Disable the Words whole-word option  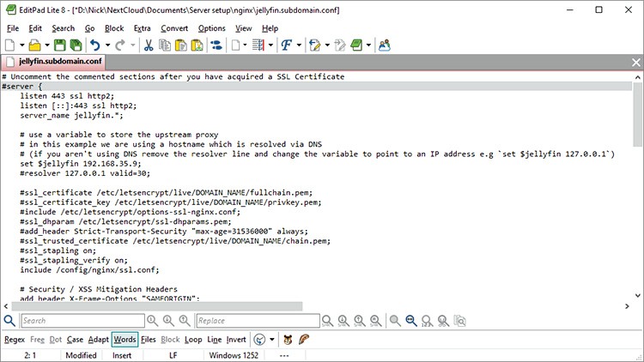click(x=125, y=340)
